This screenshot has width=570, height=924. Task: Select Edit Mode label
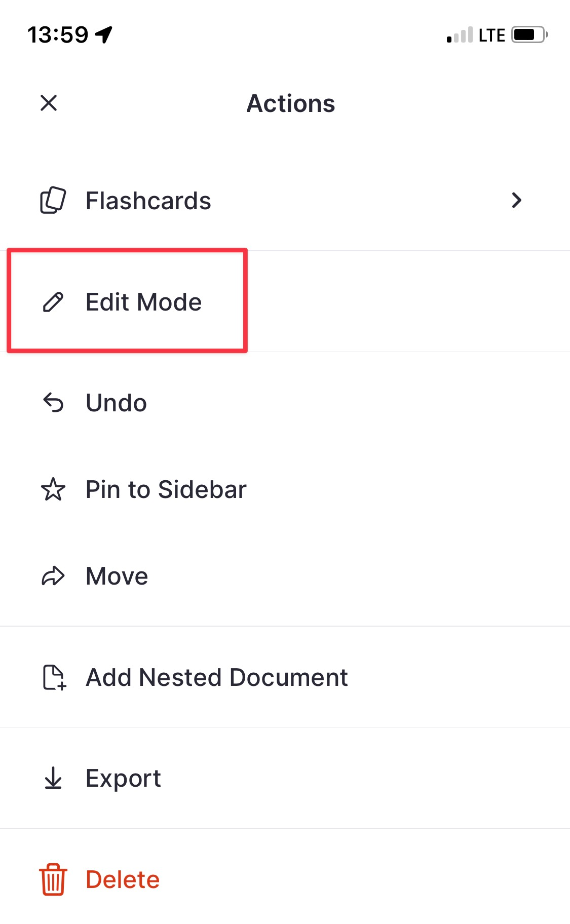143,302
